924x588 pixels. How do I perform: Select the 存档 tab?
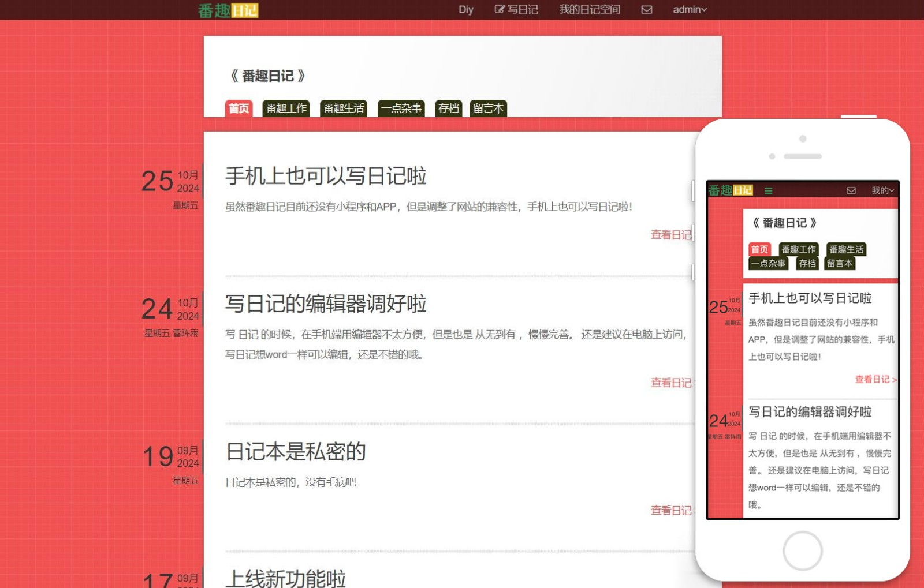tap(448, 108)
